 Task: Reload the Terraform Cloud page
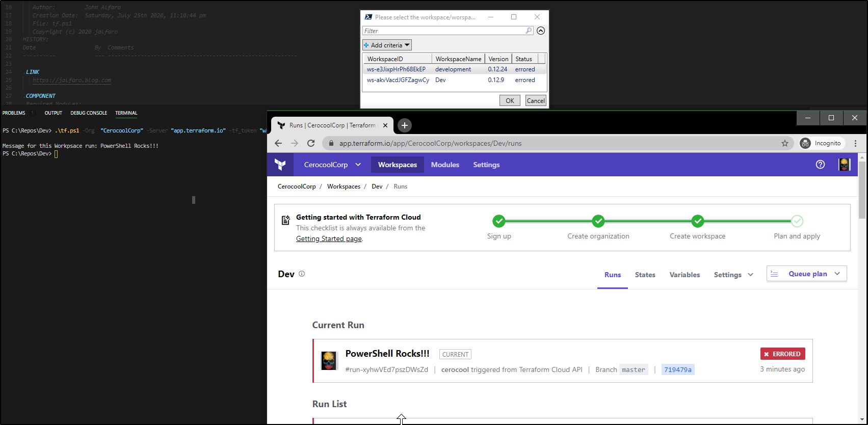click(x=311, y=143)
